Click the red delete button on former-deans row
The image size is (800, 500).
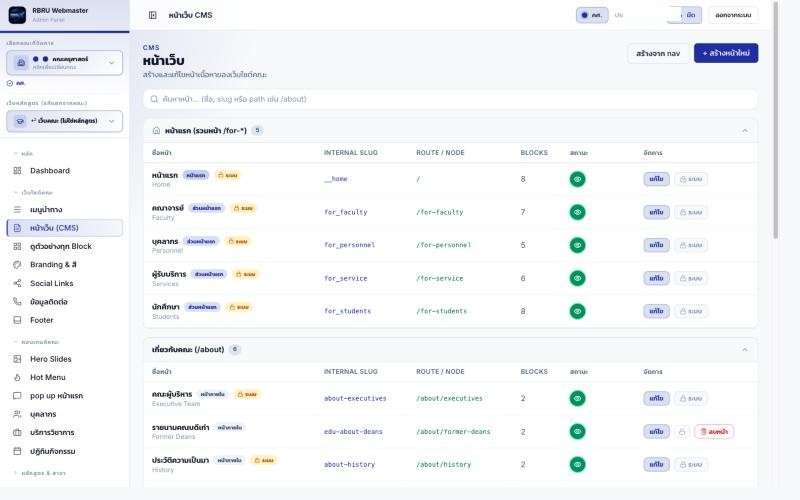(x=714, y=432)
